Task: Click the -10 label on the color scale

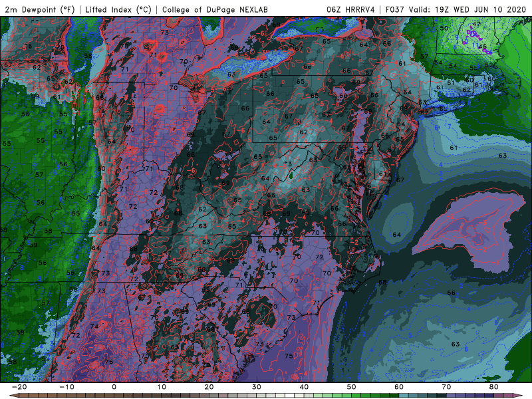Action: [66, 387]
